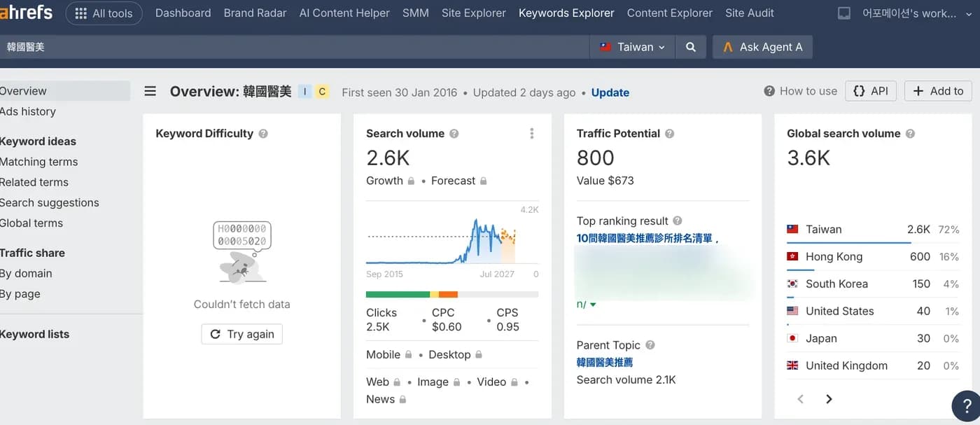This screenshot has height=425, width=980.
Task: Click Global search volume help icon
Action: click(911, 134)
